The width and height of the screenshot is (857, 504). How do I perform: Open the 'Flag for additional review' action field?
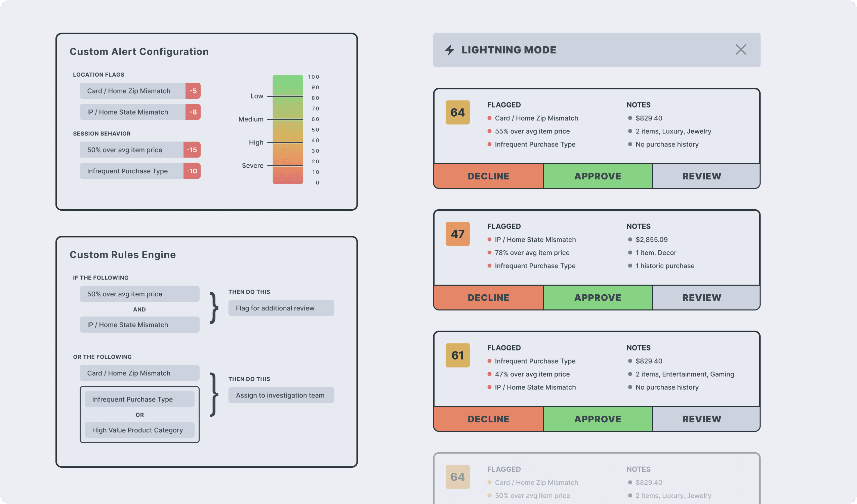(x=281, y=308)
